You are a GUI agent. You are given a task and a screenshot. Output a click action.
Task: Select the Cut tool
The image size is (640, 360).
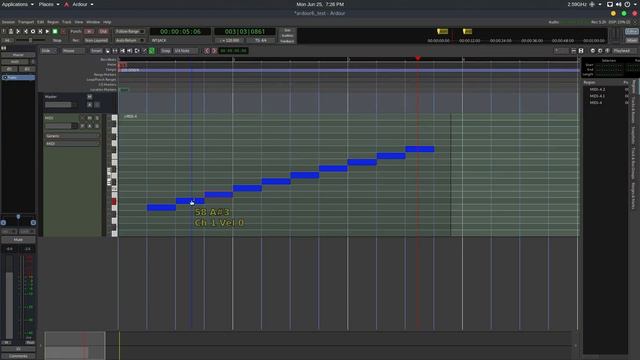pyautogui.click(x=122, y=51)
